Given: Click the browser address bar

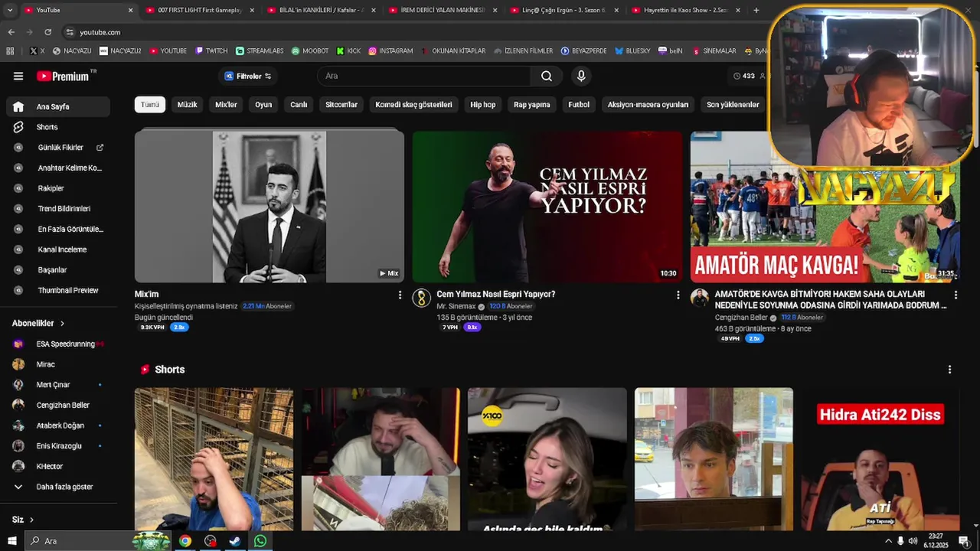Looking at the screenshot, I should click(413, 32).
